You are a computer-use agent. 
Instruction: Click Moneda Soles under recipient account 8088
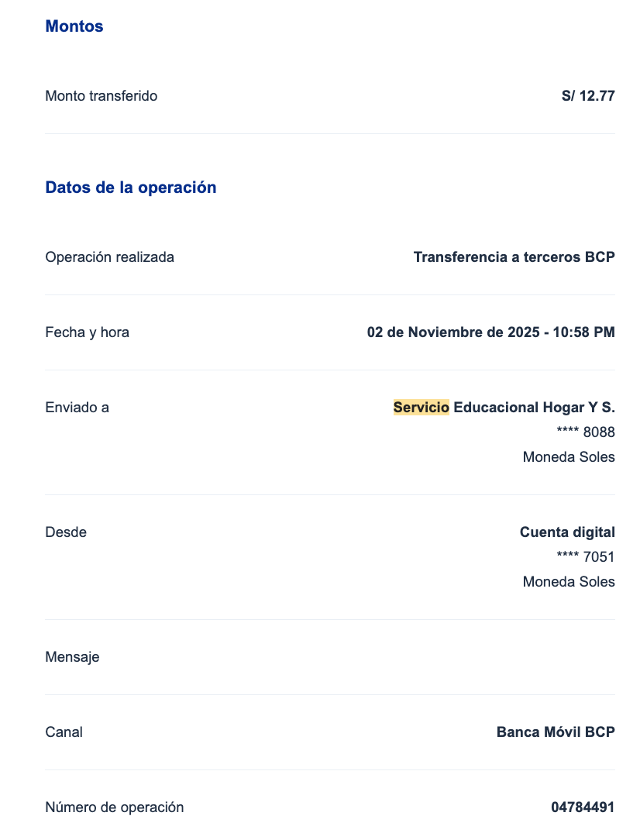pyautogui.click(x=569, y=457)
